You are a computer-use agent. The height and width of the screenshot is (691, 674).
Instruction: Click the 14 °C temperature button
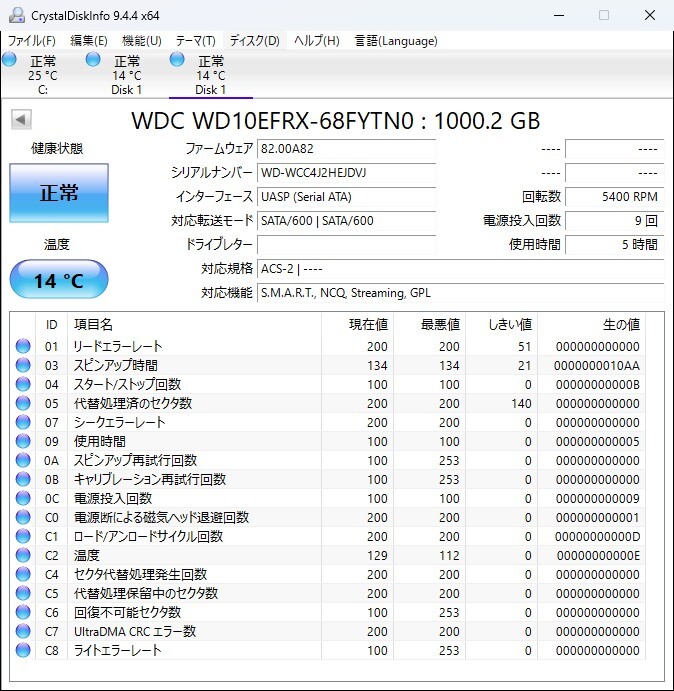coord(59,280)
